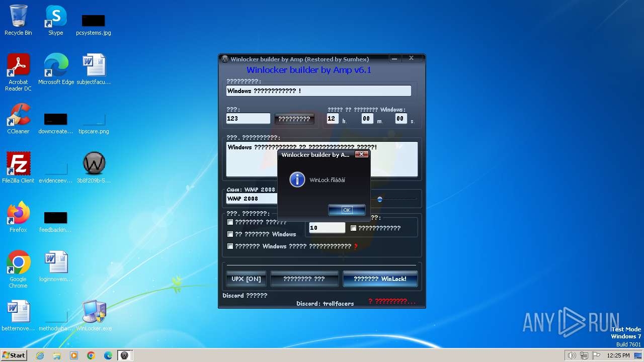Click the UPX [ON] button
Screen dimensions: 644x362
(247, 279)
